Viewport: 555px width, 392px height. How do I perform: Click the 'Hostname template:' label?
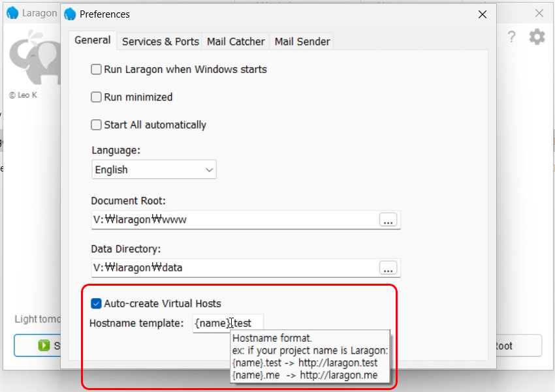point(136,323)
